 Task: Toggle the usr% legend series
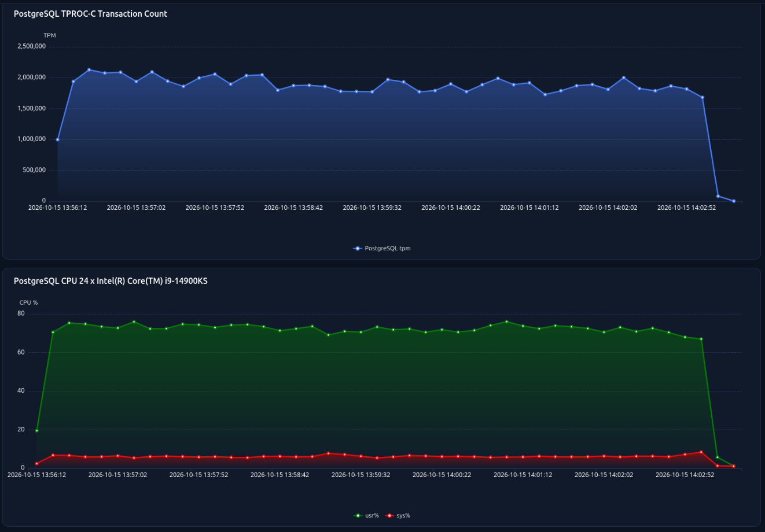366,515
